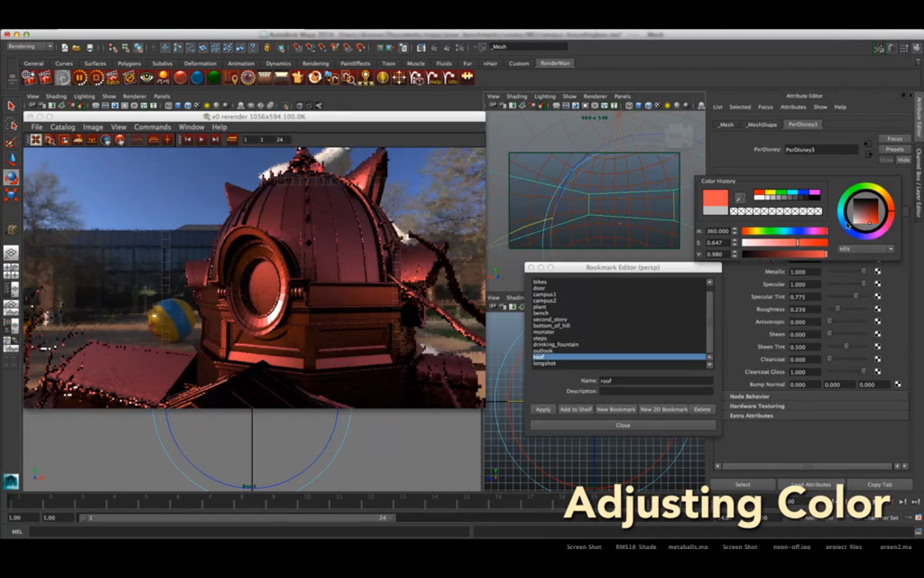924x578 pixels.
Task: Click the texture map button for Sheen Tint
Action: click(x=878, y=347)
